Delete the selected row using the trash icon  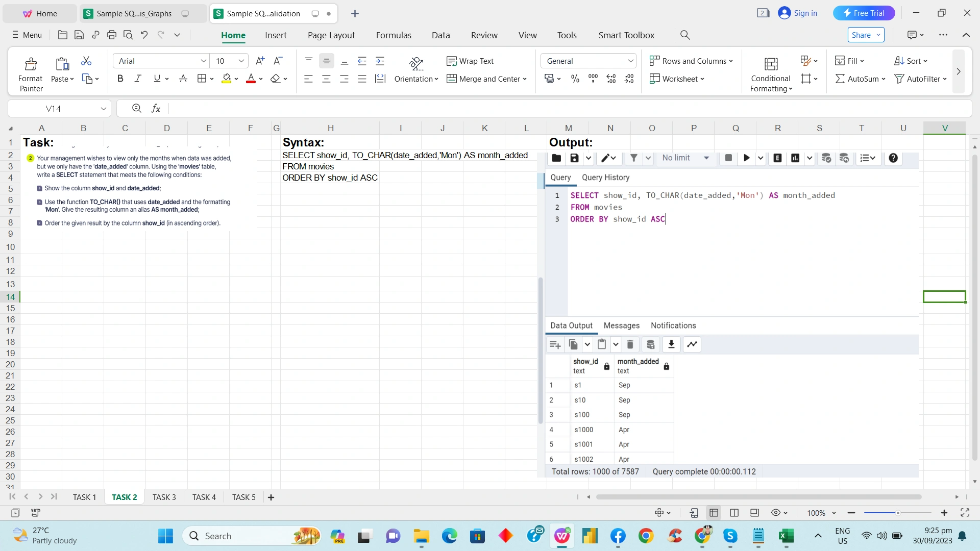click(x=630, y=344)
